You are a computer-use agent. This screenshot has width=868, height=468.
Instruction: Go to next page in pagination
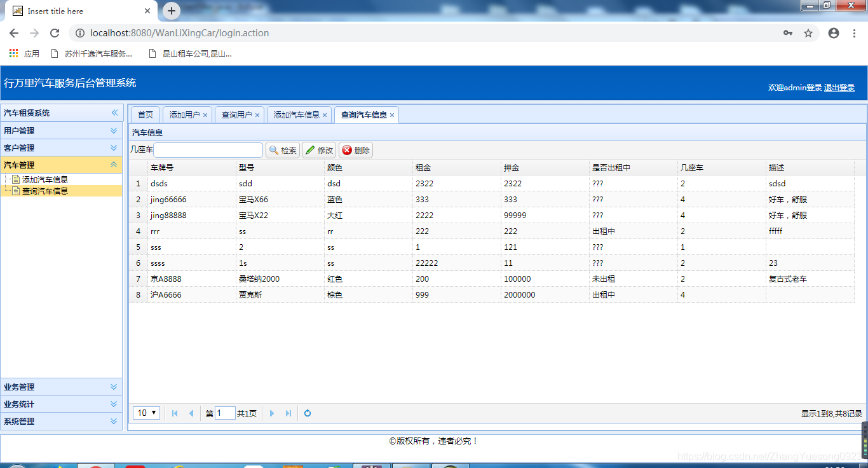272,413
